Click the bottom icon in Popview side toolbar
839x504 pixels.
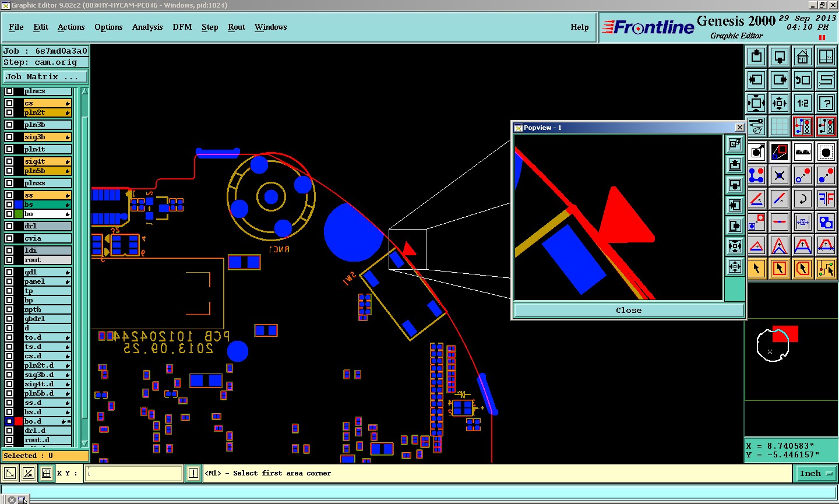(x=735, y=266)
